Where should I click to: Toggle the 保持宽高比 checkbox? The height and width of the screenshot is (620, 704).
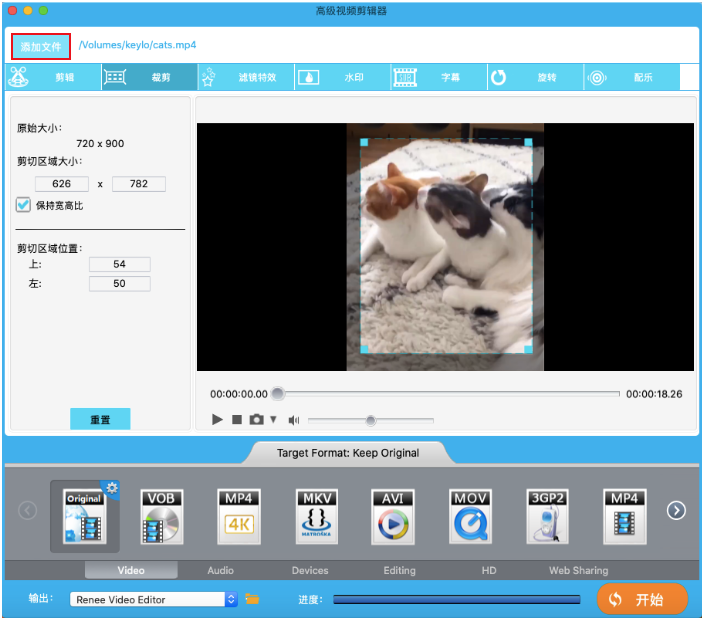[x=23, y=205]
